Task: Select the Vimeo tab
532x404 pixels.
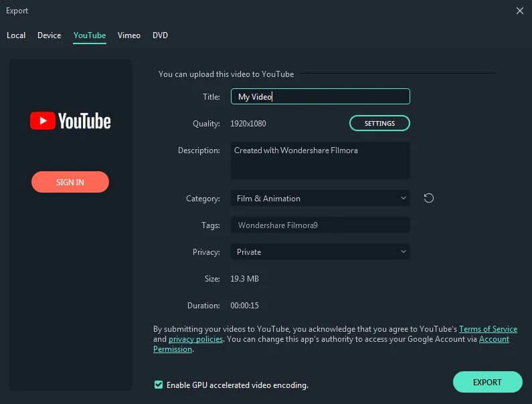Action: click(x=129, y=35)
